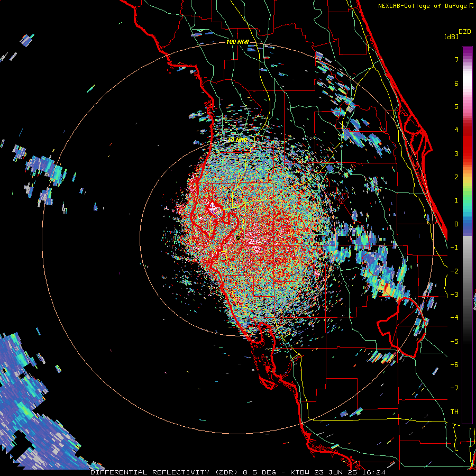Image resolution: width=476 pixels, height=476 pixels.
Task: Click the 50 NMI range ring label
Action: tap(237, 140)
